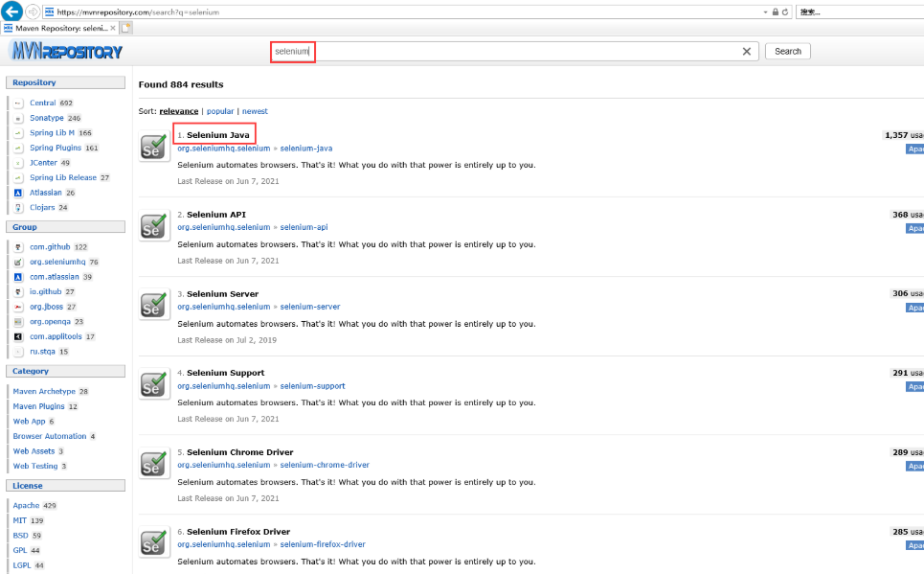Click the Selenium Firefox Driver logo thumbnail

point(154,543)
